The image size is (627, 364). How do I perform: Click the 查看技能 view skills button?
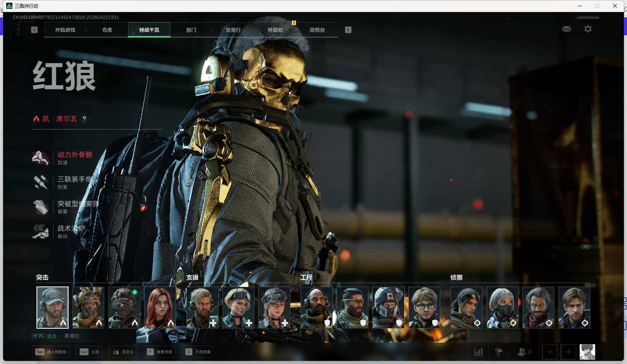click(159, 352)
